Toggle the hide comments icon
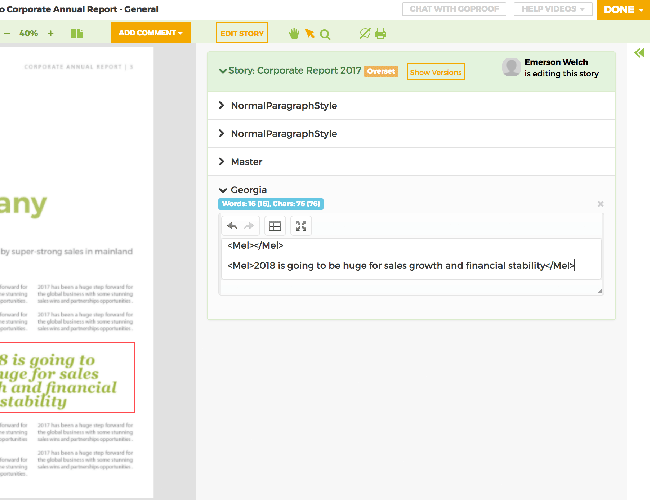This screenshot has width=650, height=500. 365,33
